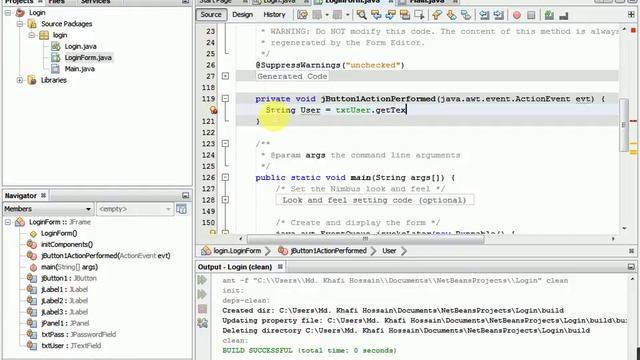Click Re-run with different parameters icon
This screenshot has width=640, height=360.
tap(202, 294)
